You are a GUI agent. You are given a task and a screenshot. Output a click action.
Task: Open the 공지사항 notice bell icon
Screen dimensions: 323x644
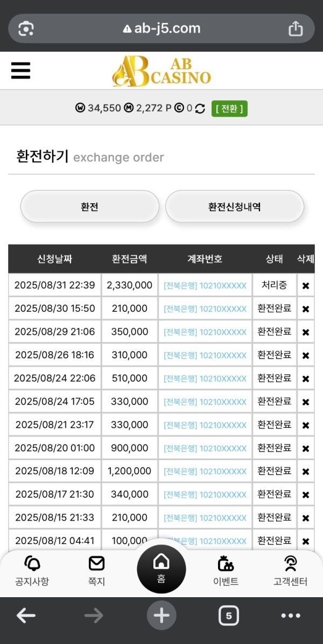pos(32,564)
